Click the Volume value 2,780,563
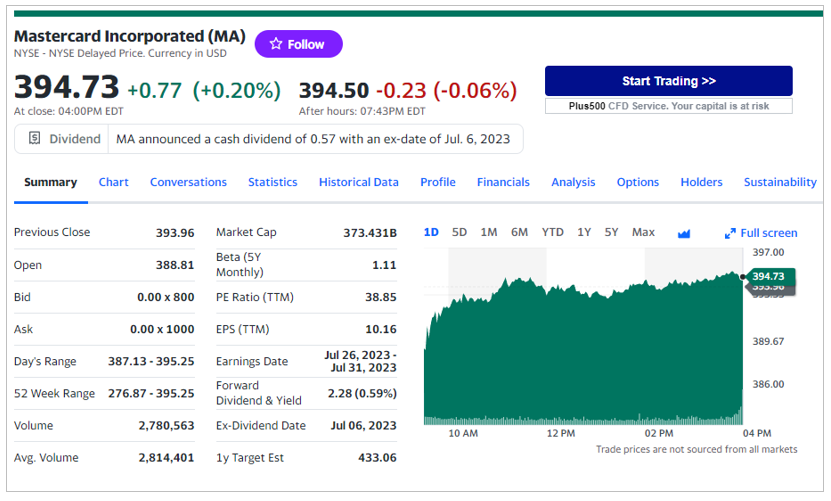831x501 pixels. click(166, 425)
